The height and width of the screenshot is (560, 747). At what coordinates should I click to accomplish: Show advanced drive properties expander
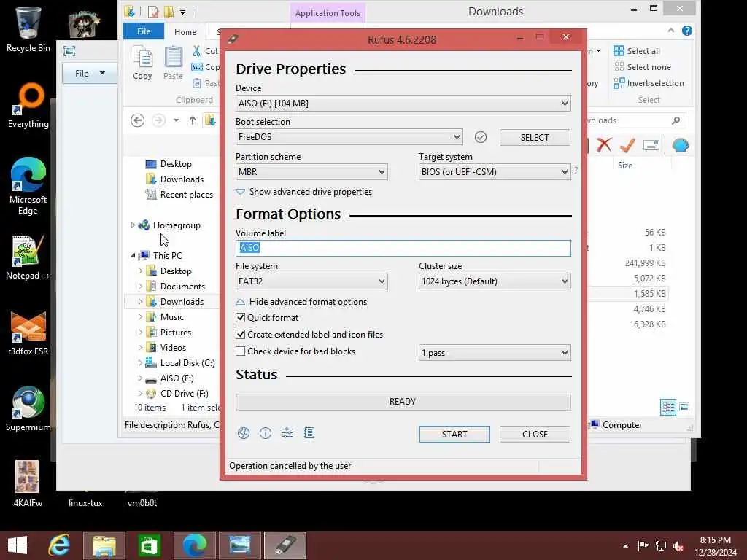click(304, 192)
